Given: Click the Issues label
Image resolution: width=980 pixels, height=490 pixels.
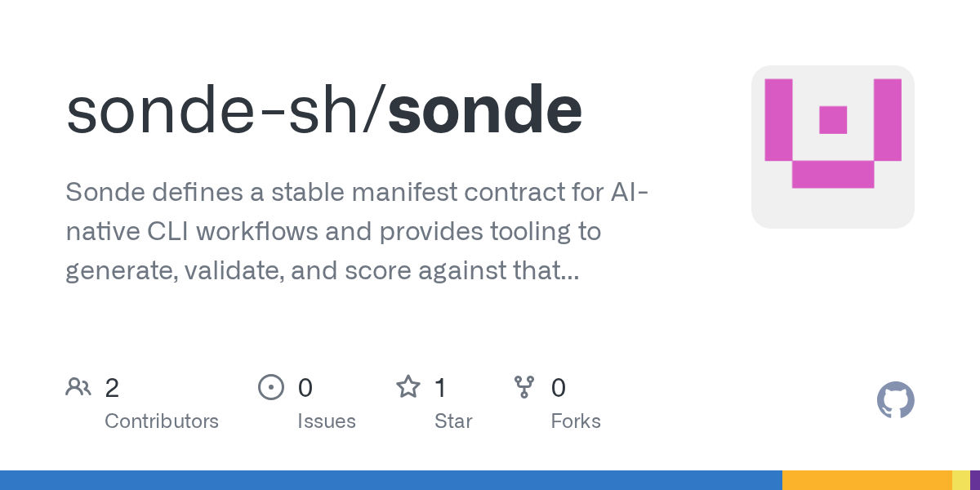Looking at the screenshot, I should tap(327, 421).
